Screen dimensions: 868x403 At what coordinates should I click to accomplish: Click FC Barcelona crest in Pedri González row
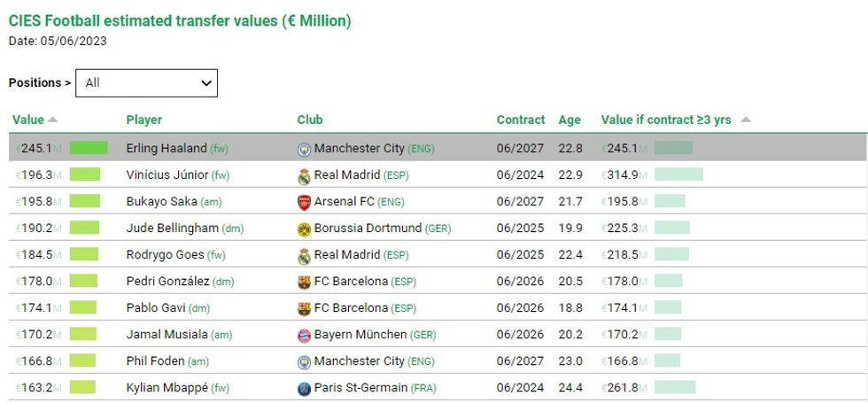point(305,282)
